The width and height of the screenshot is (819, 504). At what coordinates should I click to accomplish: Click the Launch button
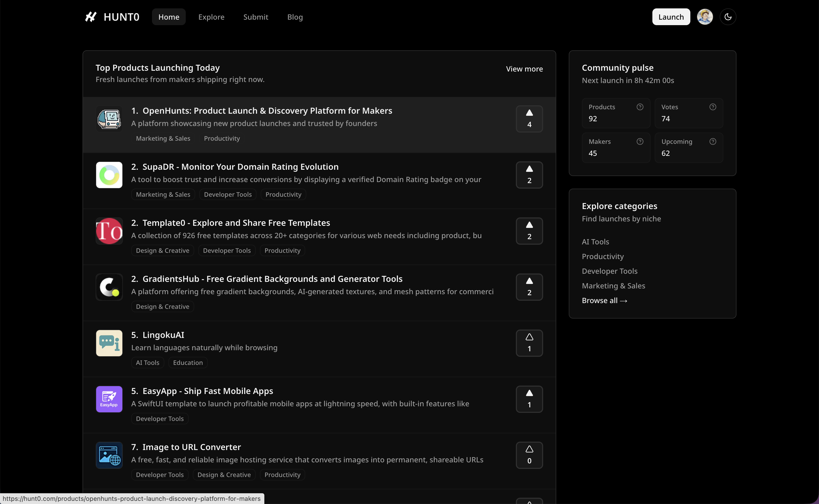click(671, 17)
